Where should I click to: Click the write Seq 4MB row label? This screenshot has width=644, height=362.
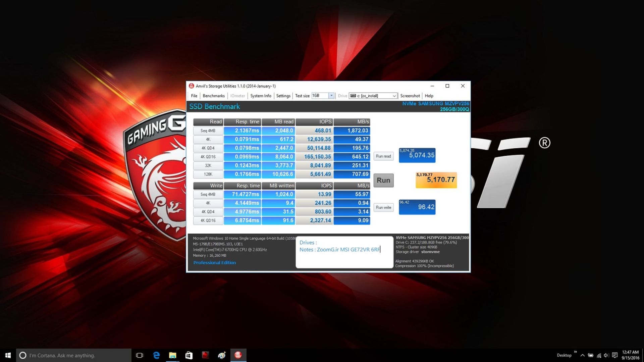(208, 195)
